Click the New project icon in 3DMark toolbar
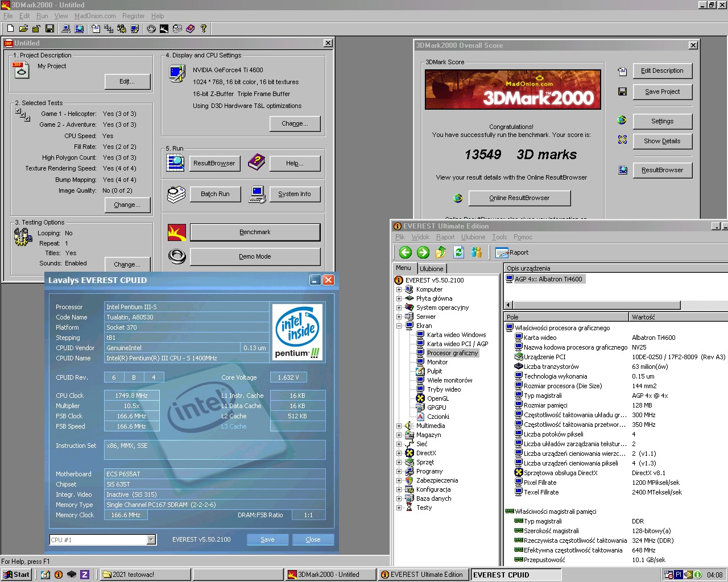The height and width of the screenshot is (582, 728). point(10,28)
